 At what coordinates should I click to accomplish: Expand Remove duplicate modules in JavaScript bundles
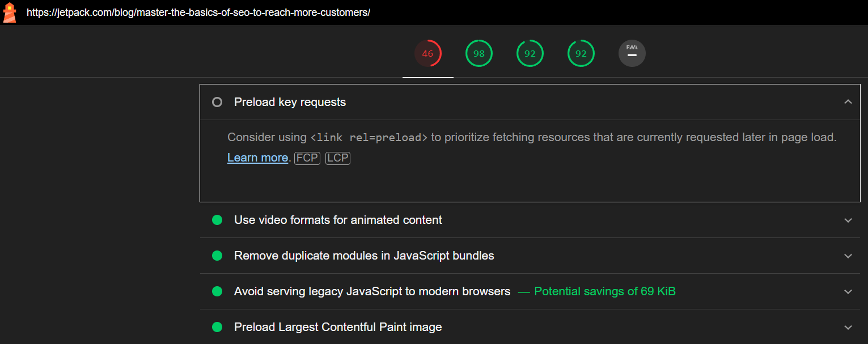coord(848,256)
